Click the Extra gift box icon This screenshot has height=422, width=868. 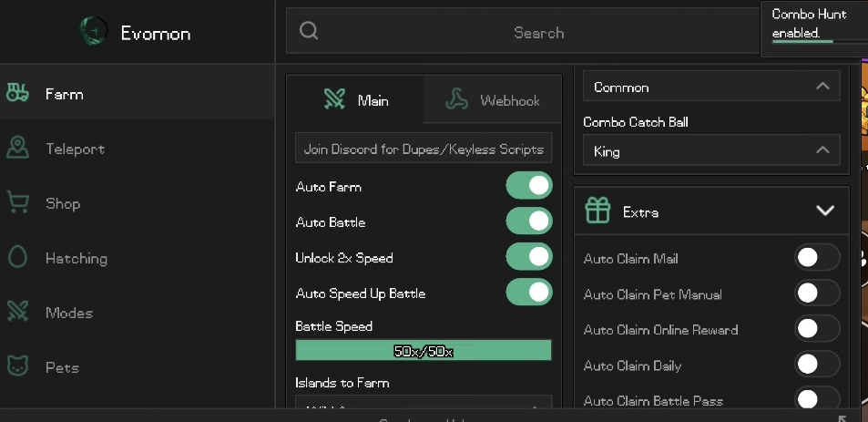(597, 211)
